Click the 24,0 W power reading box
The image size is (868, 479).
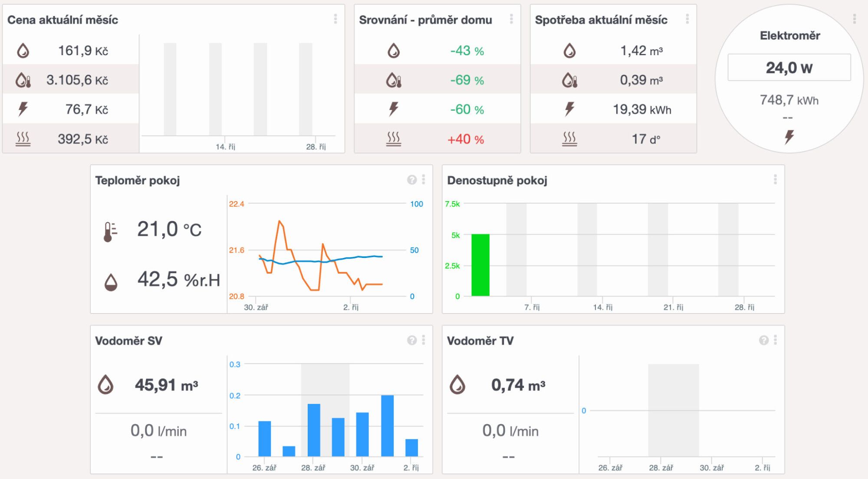coord(789,67)
